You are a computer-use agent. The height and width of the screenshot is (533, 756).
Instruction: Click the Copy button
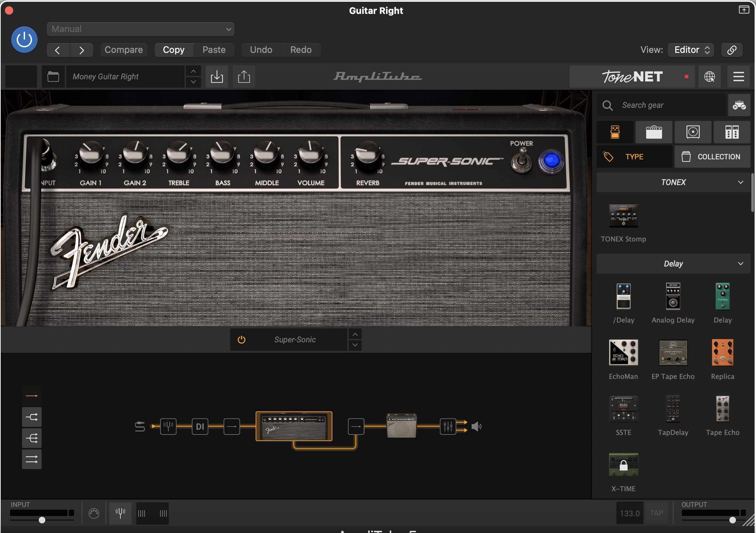174,50
